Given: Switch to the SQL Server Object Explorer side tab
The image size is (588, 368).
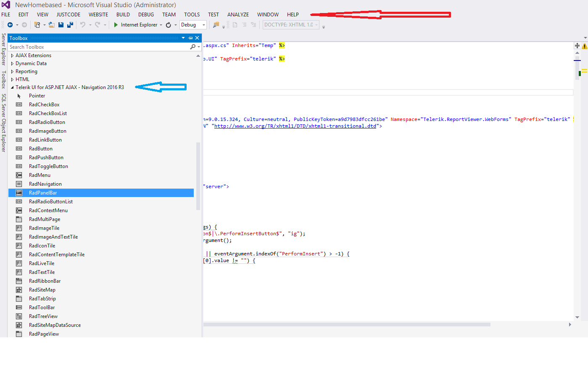Looking at the screenshot, I should 3,123.
